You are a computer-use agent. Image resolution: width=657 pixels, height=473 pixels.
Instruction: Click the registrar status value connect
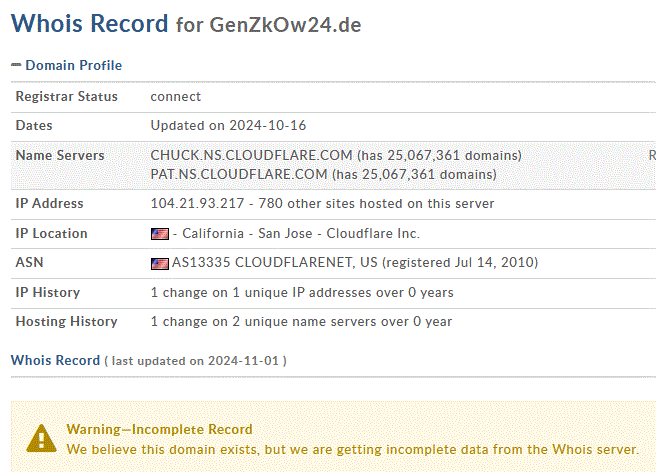(x=176, y=97)
